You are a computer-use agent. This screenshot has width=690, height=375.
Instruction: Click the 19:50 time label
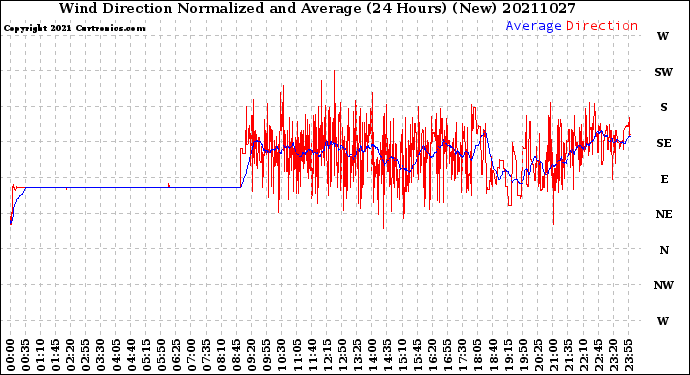523,355
